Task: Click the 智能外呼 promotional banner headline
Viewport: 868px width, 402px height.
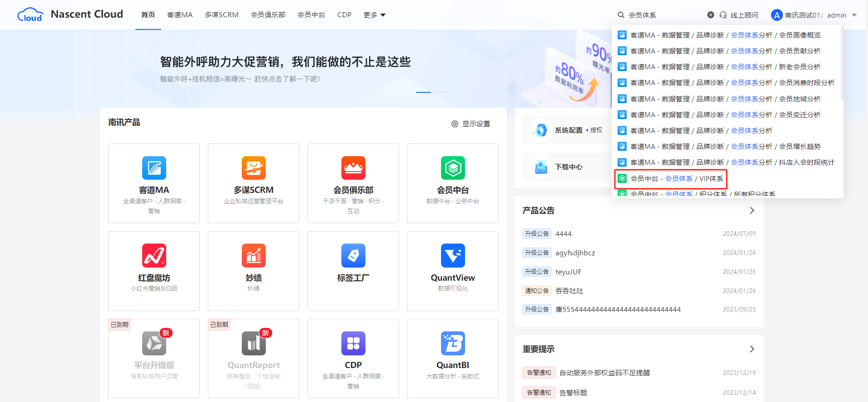Action: 285,62
